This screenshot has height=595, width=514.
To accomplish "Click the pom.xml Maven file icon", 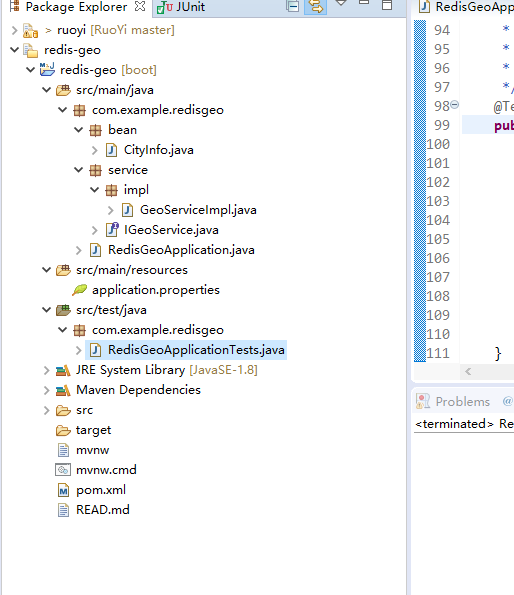I will pyautogui.click(x=63, y=490).
